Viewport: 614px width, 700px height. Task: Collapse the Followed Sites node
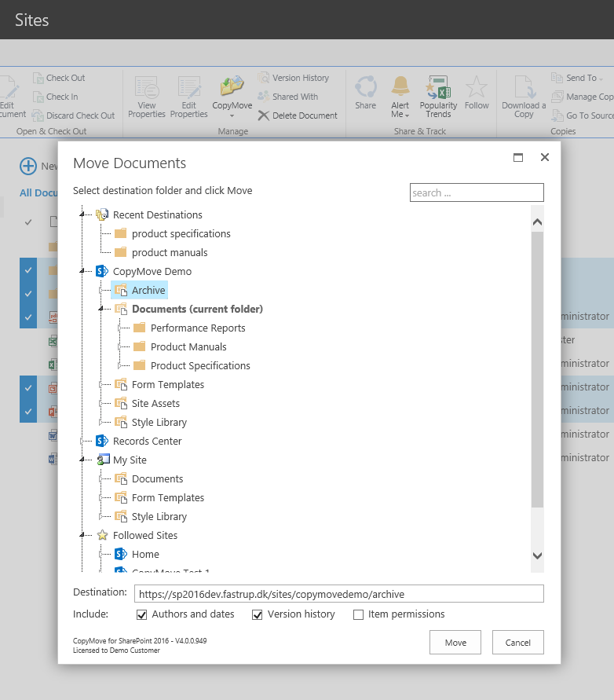click(82, 535)
